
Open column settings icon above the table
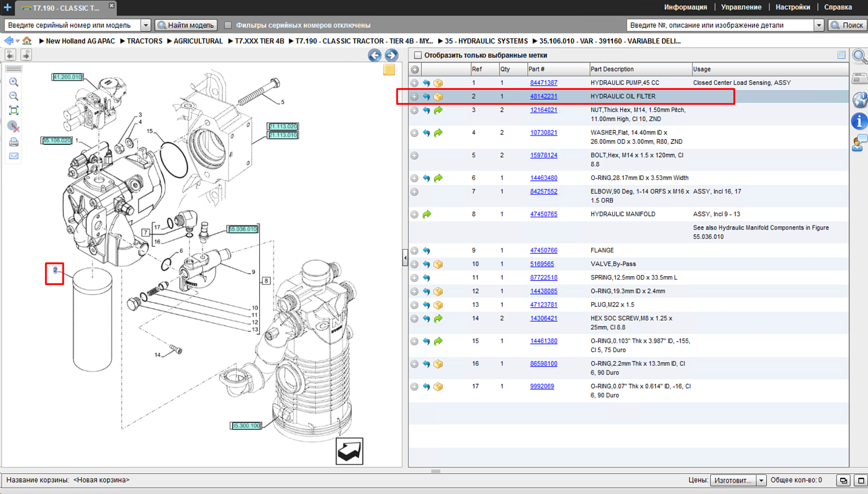click(x=841, y=55)
